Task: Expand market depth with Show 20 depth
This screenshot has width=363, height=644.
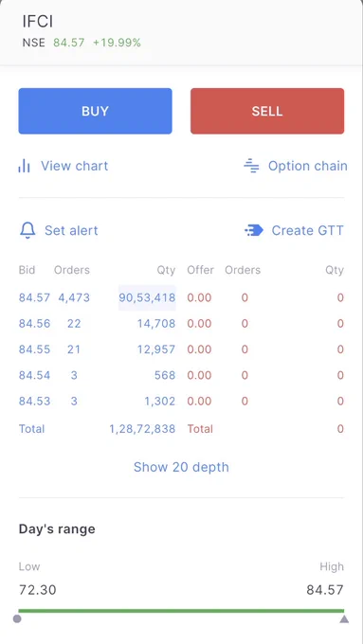Action: (x=181, y=467)
